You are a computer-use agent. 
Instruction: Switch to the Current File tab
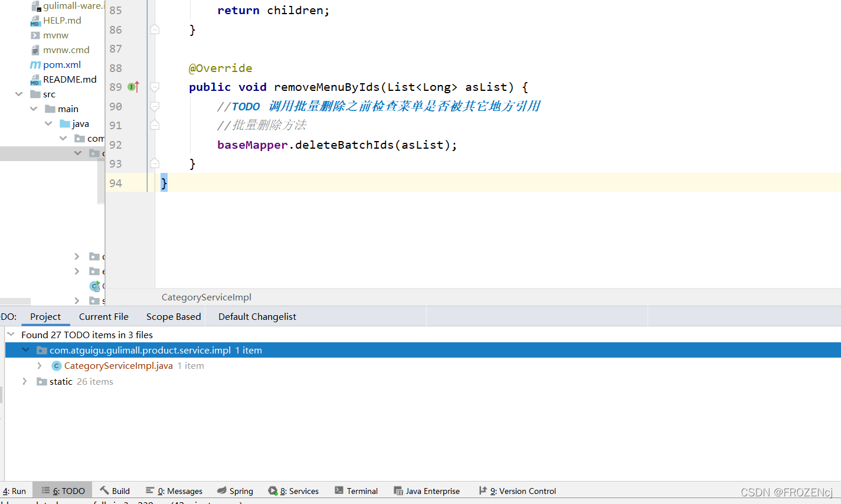(104, 317)
